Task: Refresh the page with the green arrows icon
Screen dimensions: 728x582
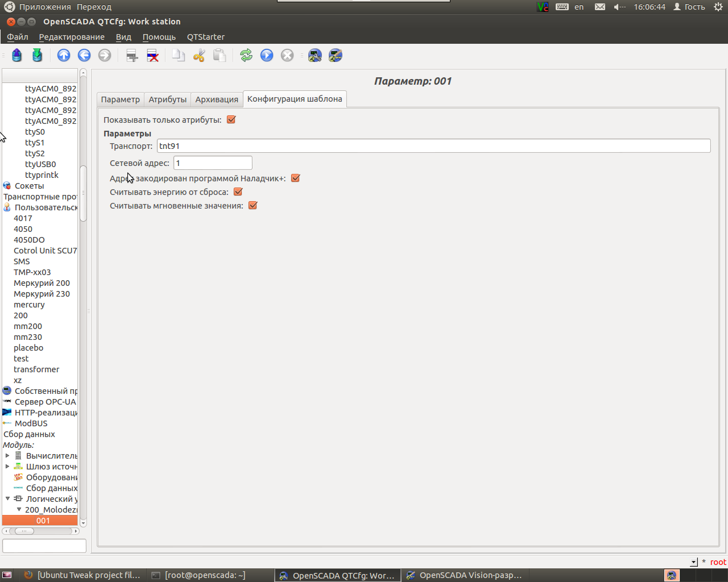Action: click(246, 55)
